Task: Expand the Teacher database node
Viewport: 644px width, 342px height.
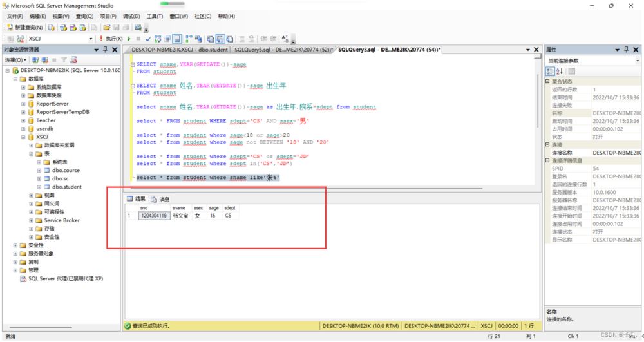Action: click(x=23, y=120)
